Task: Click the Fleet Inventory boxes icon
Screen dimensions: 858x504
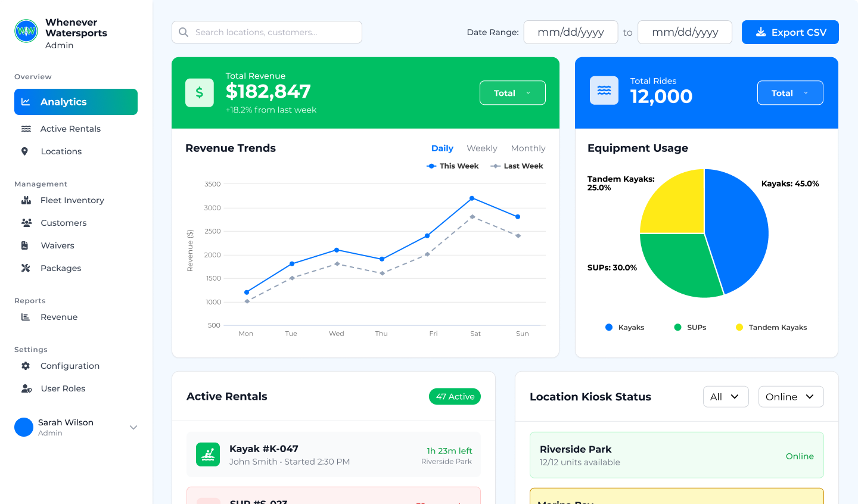Action: click(x=26, y=200)
